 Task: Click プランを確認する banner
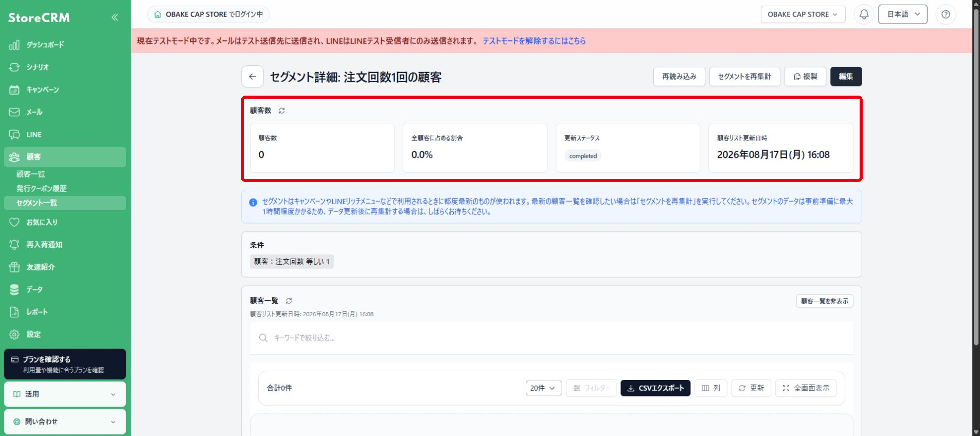point(65,364)
